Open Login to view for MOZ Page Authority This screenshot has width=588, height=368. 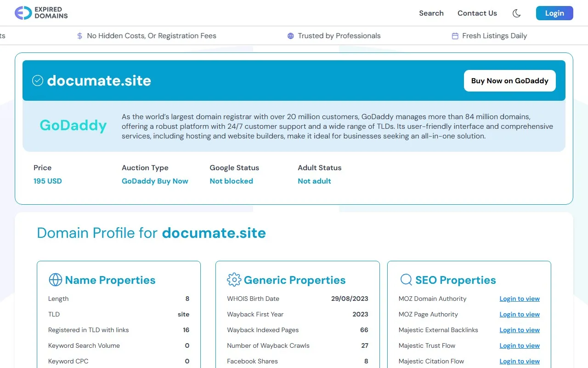520,314
